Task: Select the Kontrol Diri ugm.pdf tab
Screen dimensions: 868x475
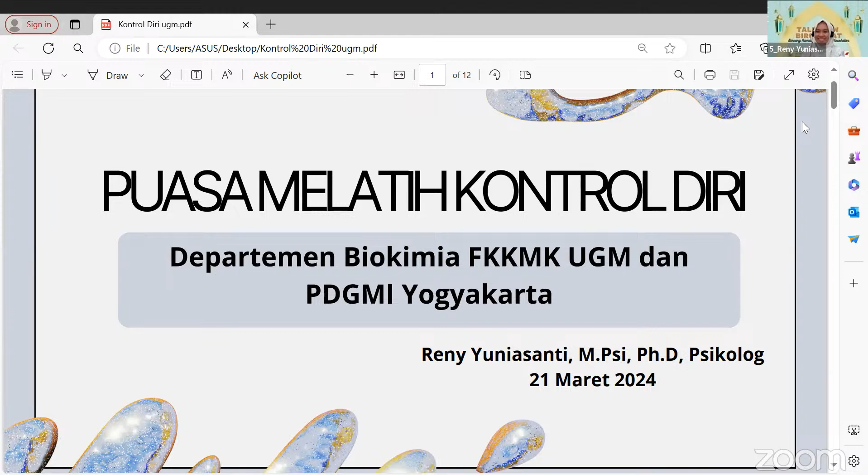Action: point(172,24)
